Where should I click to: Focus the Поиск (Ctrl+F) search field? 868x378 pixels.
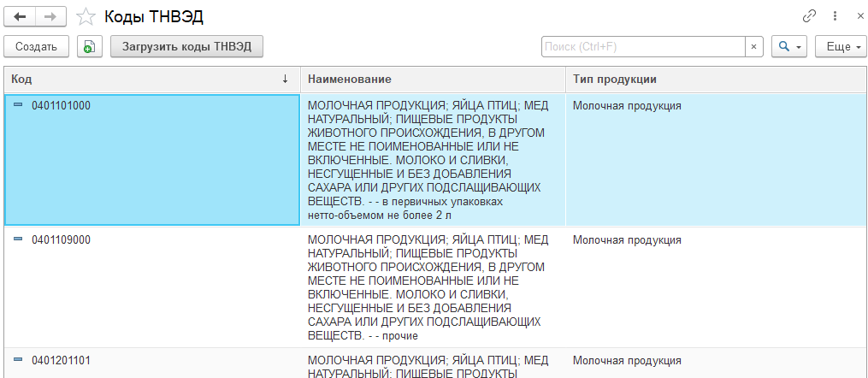[643, 47]
